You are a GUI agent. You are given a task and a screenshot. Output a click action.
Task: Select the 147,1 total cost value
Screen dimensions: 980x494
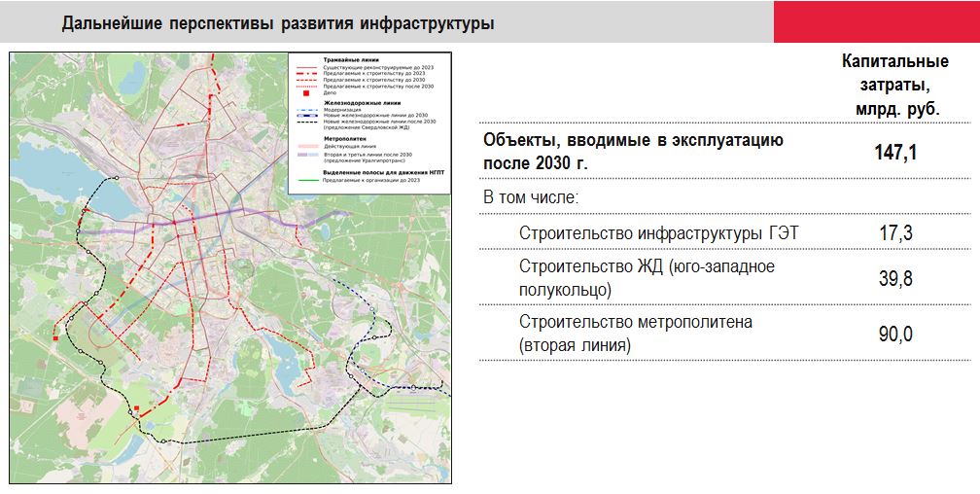pyautogui.click(x=895, y=152)
